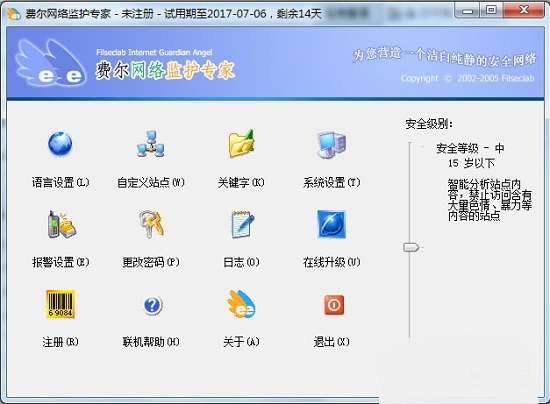
Task: Open the keyword folder icon
Action: point(241,143)
